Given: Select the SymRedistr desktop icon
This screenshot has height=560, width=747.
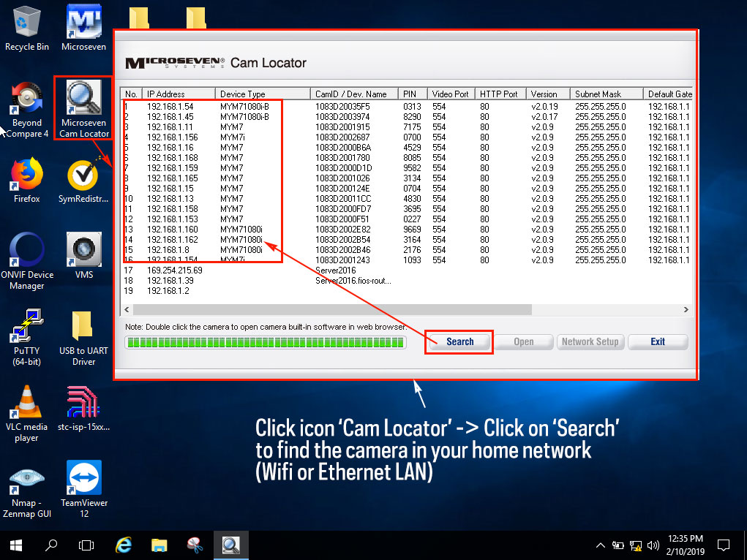Looking at the screenshot, I should pyautogui.click(x=83, y=181).
